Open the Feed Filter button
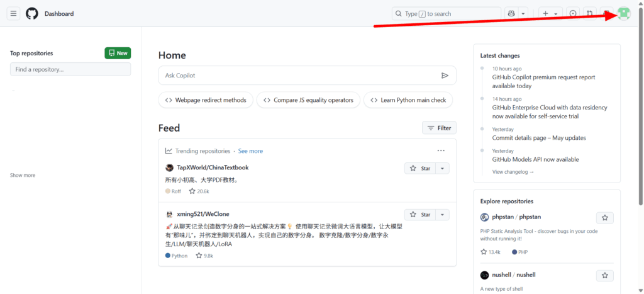644x294 pixels. 439,128
